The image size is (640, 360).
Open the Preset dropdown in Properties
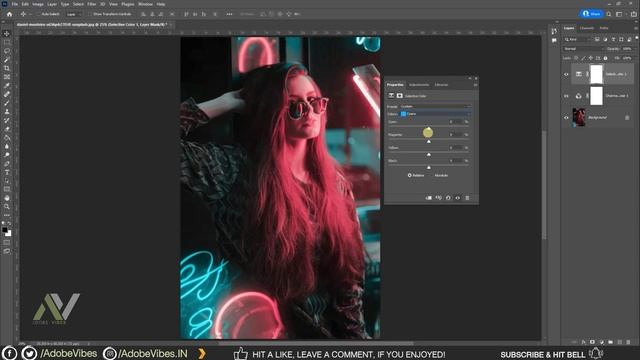436,107
